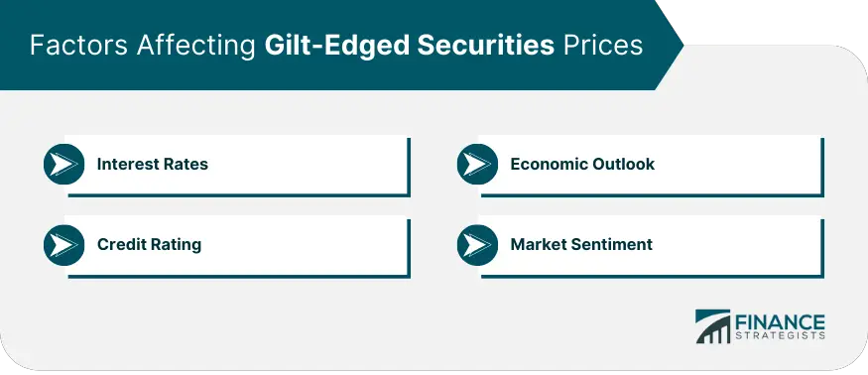Viewport: 868px width, 375px height.
Task: Click the word Prices in the header
Action: (603, 46)
